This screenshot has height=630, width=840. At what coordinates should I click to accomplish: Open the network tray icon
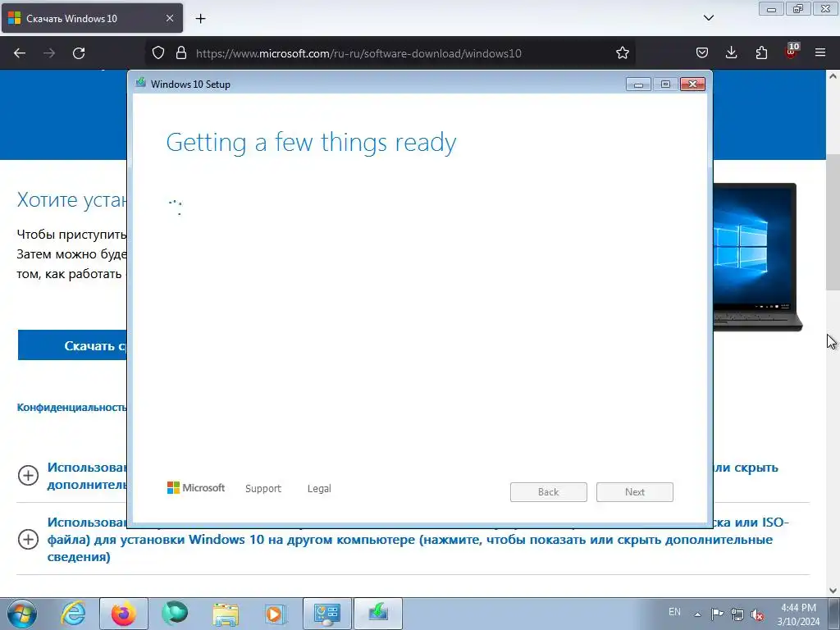[x=737, y=614]
